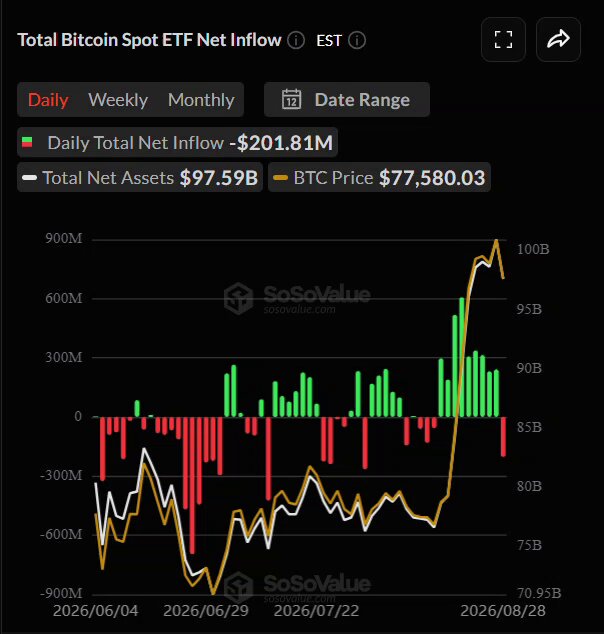The width and height of the screenshot is (604, 634).
Task: Click the 2026/06/29 x-axis date label
Action: click(206, 611)
